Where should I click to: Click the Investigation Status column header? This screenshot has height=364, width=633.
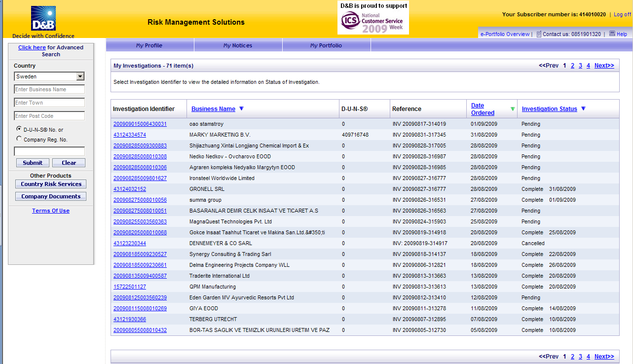pyautogui.click(x=549, y=109)
